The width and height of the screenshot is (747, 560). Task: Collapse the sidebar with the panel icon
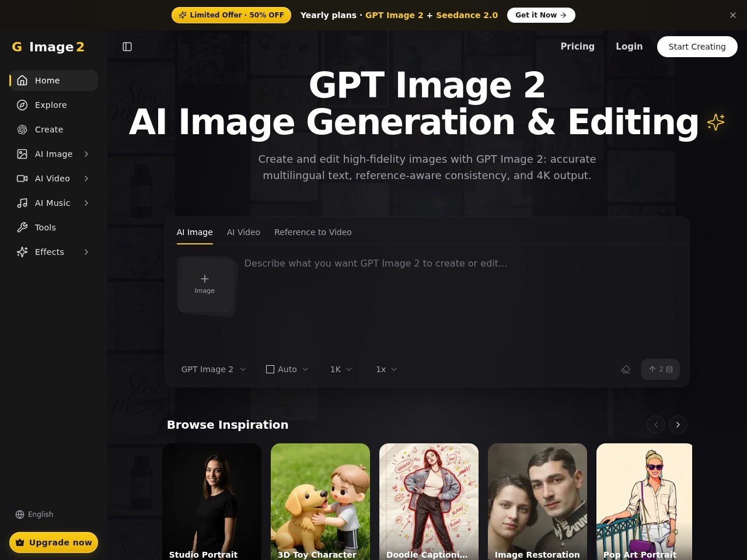[x=127, y=47]
